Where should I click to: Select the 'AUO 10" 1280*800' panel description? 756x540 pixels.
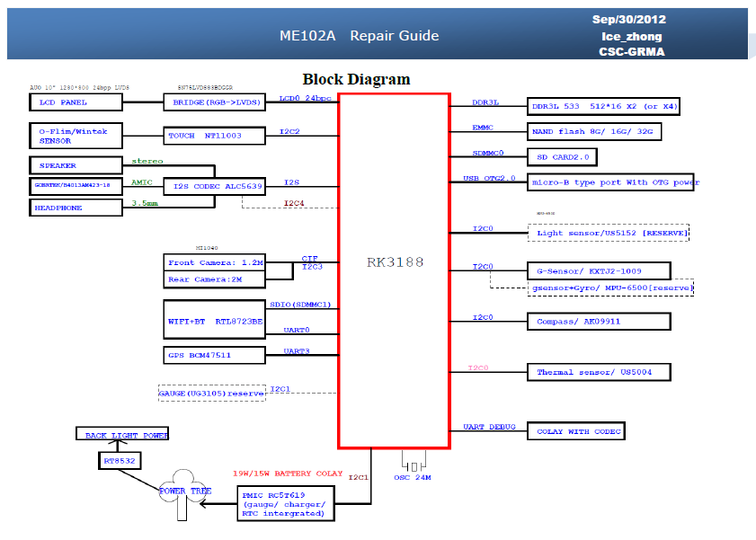79,88
